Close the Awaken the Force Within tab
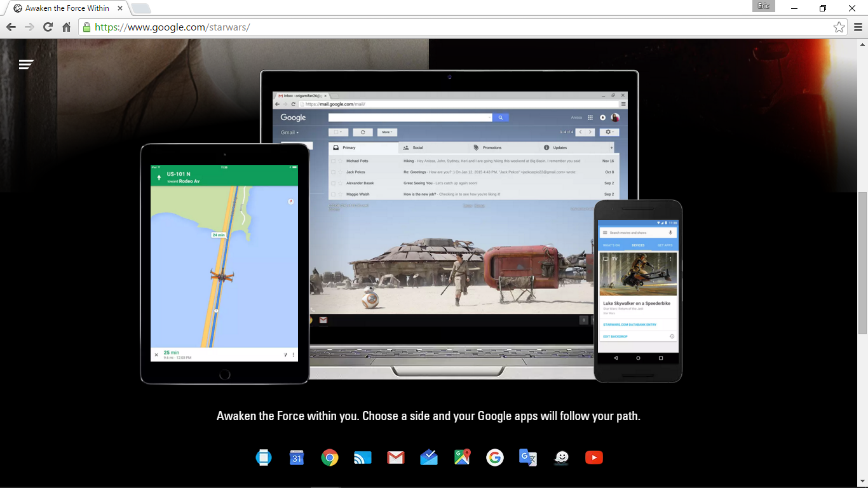 pyautogui.click(x=120, y=8)
